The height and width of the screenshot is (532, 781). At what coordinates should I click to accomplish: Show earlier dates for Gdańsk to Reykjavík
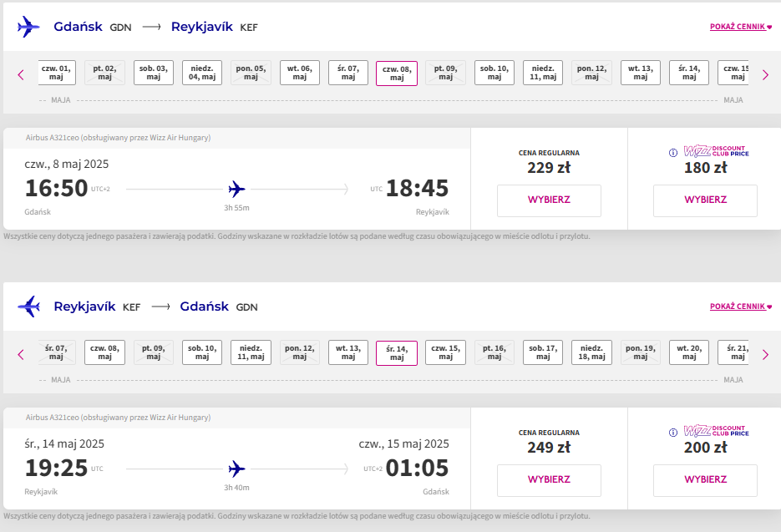(x=21, y=75)
